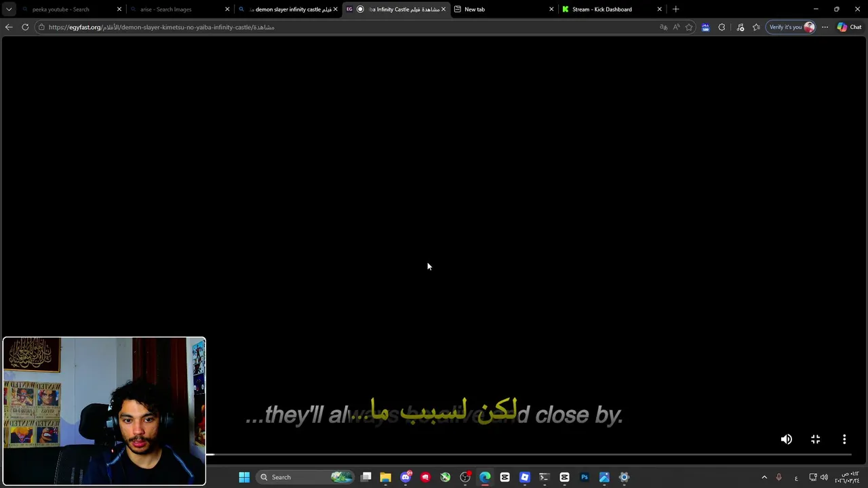868x488 pixels.
Task: Open a new browser tab with plus
Action: (x=675, y=9)
